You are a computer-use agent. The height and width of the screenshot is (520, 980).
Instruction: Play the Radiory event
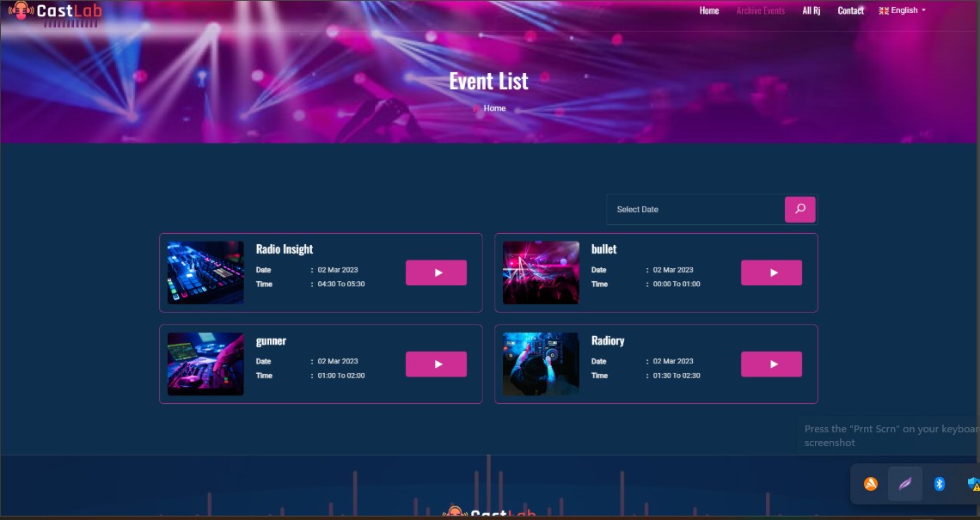coord(771,364)
